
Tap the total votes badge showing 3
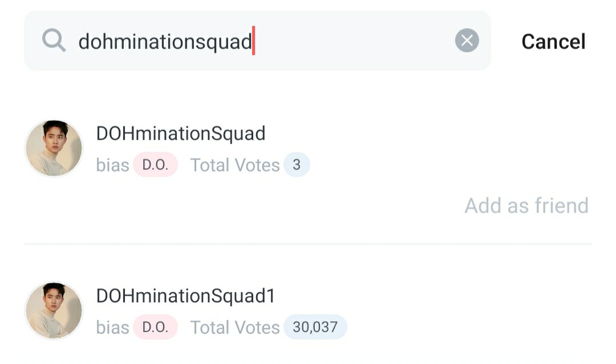pyautogui.click(x=297, y=165)
